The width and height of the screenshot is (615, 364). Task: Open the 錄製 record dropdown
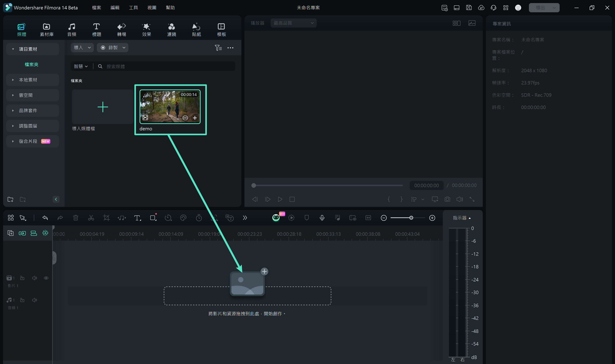(112, 48)
